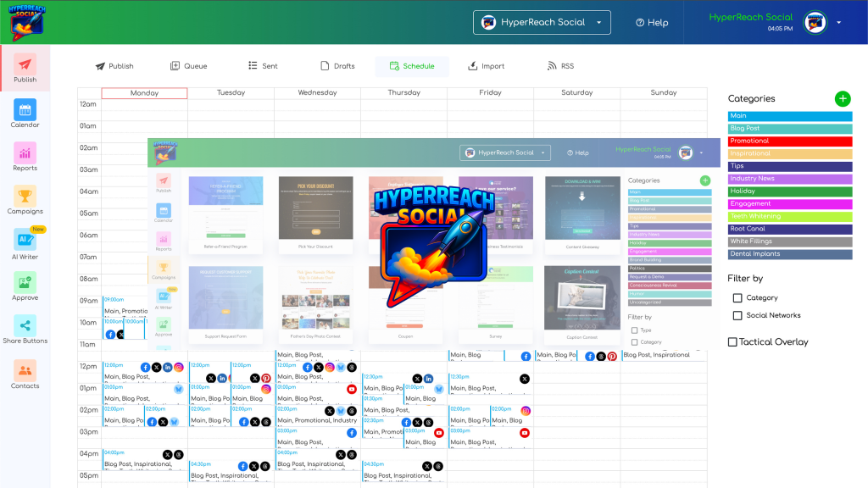The height and width of the screenshot is (488, 868).
Task: Tick the Type filter in overlay window
Action: (634, 330)
